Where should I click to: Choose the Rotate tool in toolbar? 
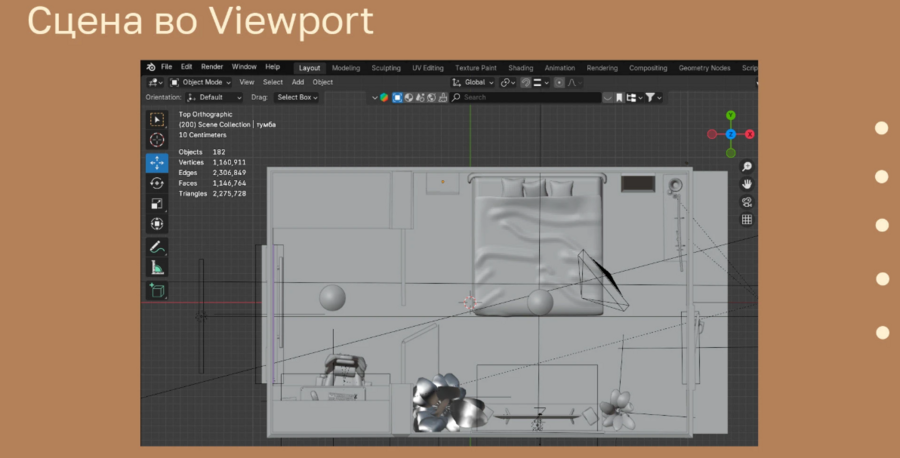point(157,183)
